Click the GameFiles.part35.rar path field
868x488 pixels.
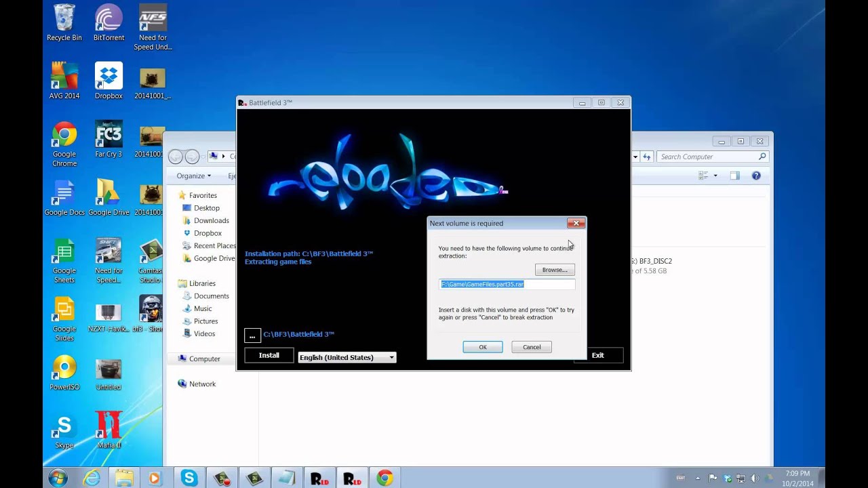click(x=507, y=284)
